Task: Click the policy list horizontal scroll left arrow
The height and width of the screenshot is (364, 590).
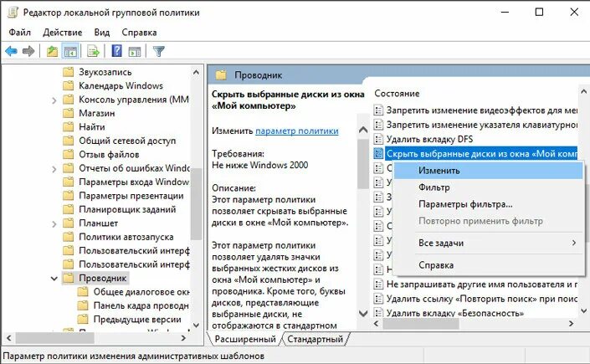Action: [377, 323]
